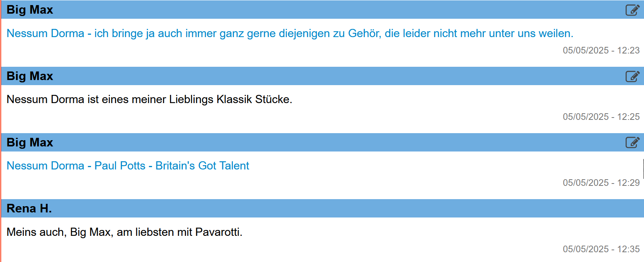Image resolution: width=644 pixels, height=262 pixels.
Task: Click the 05/05/2025 - 12:35 timestamp
Action: (601, 249)
